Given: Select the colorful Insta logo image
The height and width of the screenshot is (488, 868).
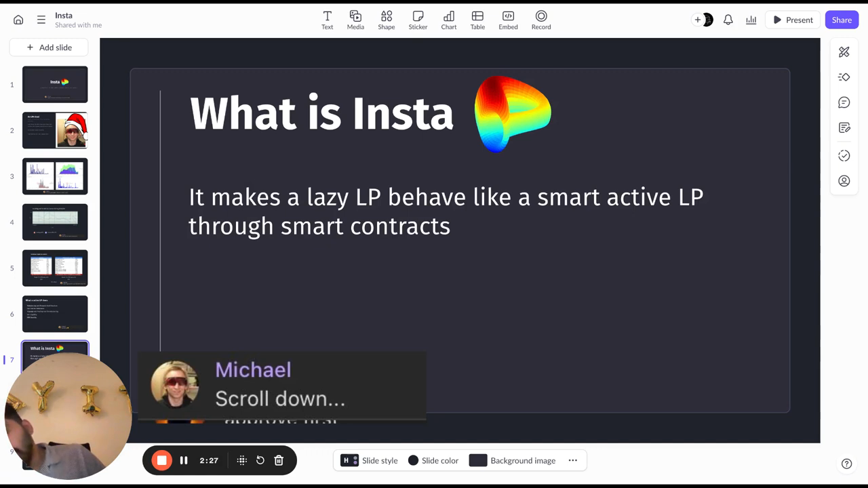Looking at the screenshot, I should coord(513,113).
